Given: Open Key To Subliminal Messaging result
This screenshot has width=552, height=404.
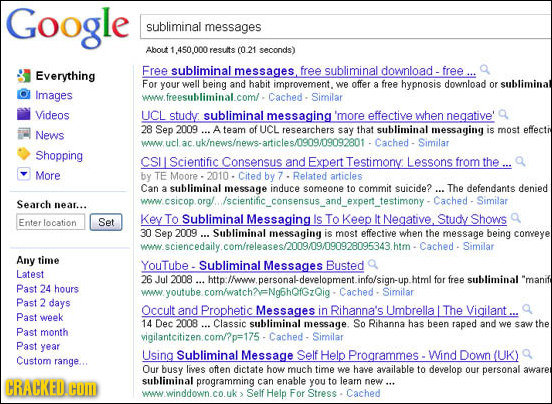Looking at the screenshot, I should click(324, 220).
